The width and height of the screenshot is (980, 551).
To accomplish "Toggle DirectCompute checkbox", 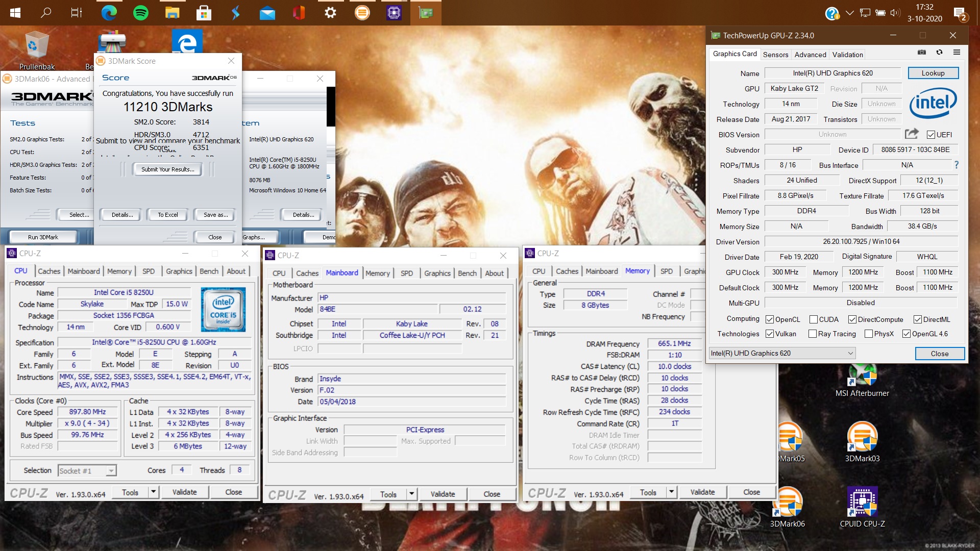I will coord(852,319).
